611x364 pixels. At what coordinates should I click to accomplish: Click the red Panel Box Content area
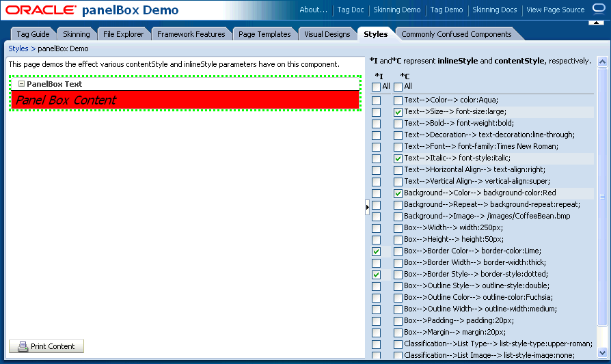click(185, 100)
